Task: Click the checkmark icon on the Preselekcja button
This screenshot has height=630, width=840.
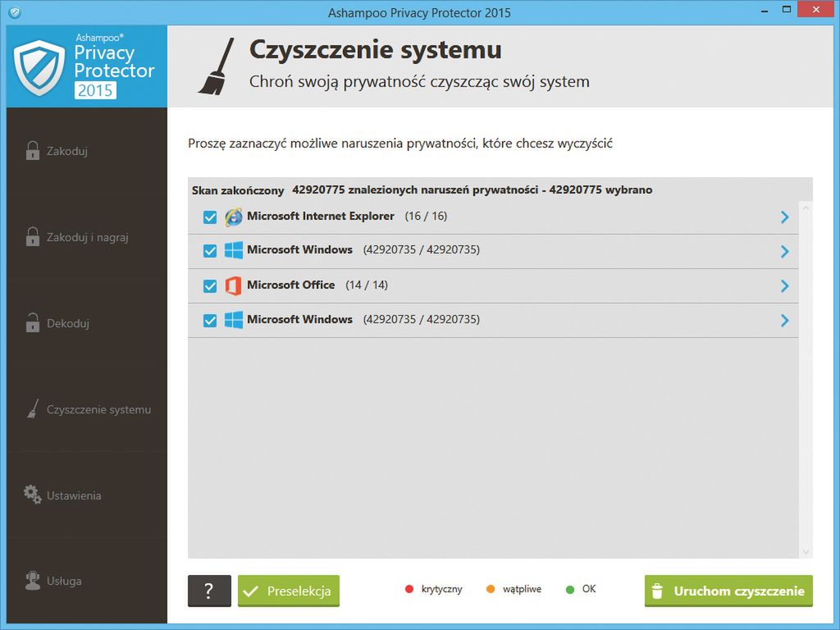Action: coord(250,591)
